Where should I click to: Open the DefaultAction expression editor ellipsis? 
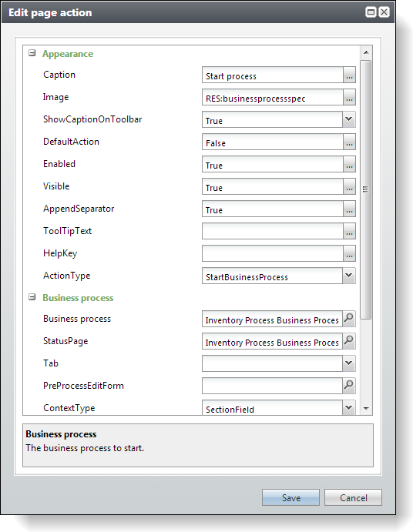(x=349, y=142)
